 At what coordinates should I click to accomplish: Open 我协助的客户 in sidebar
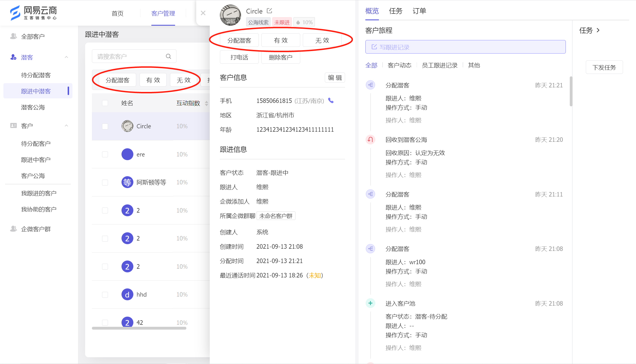click(39, 209)
